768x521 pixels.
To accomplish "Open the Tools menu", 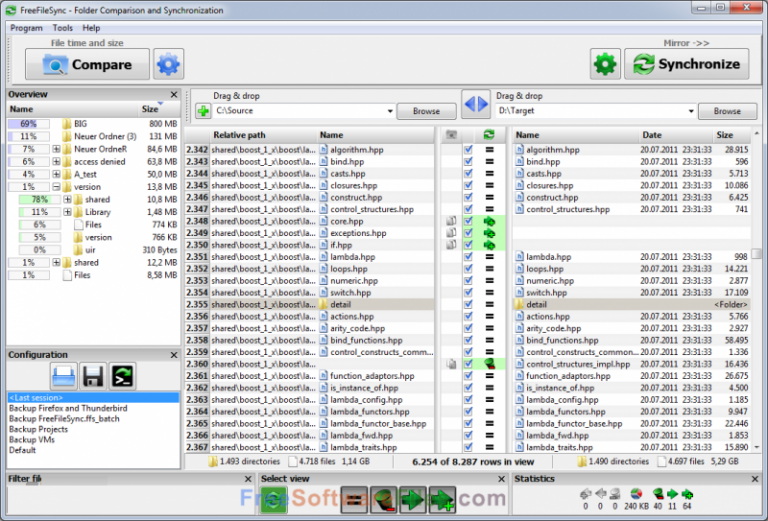I will click(x=62, y=28).
